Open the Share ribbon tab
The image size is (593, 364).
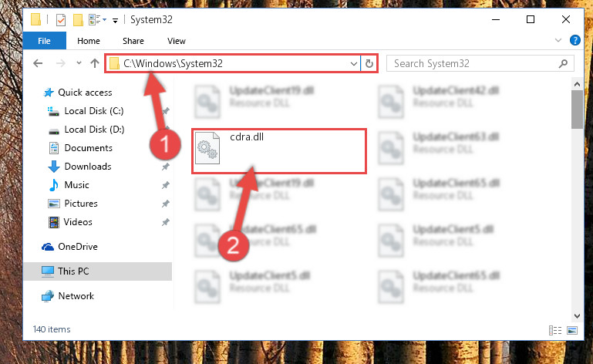133,41
